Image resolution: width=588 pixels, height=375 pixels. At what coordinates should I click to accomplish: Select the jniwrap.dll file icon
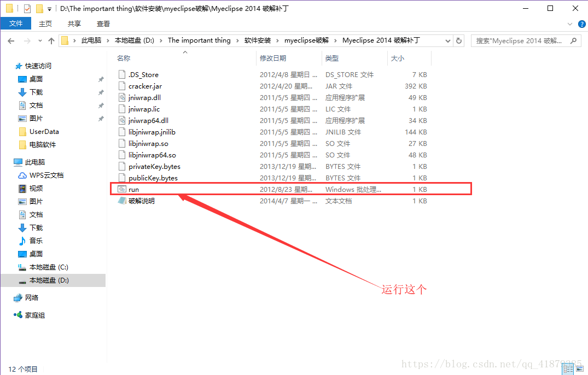122,98
